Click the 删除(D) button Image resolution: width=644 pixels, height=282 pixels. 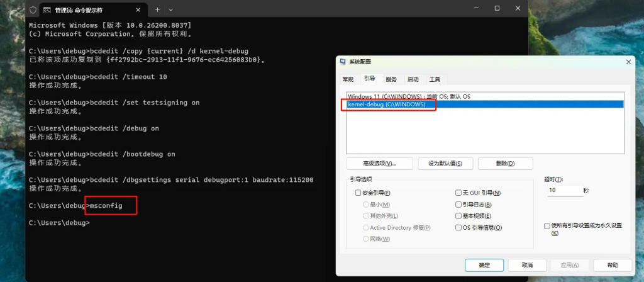[x=505, y=163]
